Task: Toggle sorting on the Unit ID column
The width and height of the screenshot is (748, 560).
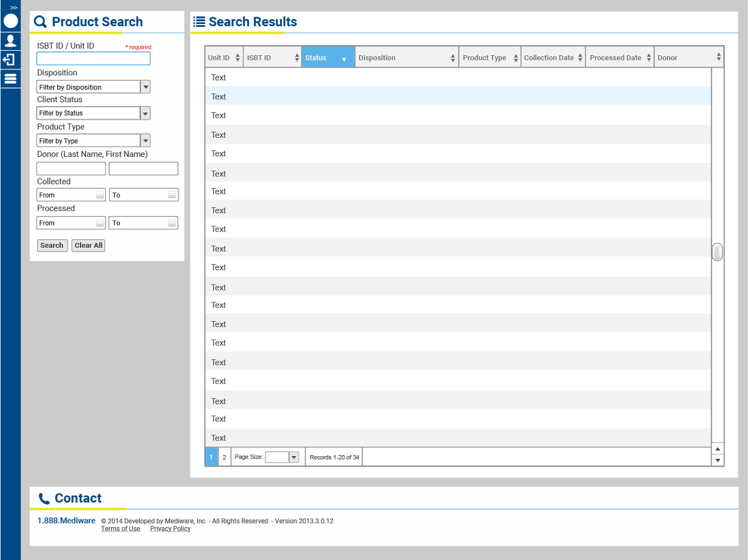Action: point(238,56)
